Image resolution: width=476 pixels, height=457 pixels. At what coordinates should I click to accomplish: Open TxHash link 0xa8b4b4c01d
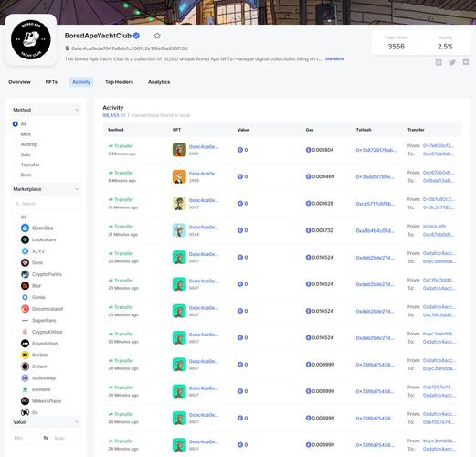[376, 230]
